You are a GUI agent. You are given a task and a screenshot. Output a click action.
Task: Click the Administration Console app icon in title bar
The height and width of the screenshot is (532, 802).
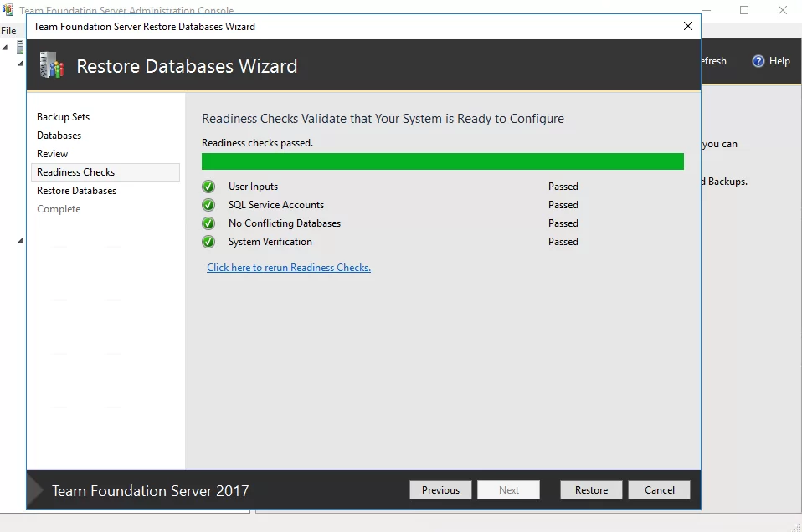tap(8, 11)
